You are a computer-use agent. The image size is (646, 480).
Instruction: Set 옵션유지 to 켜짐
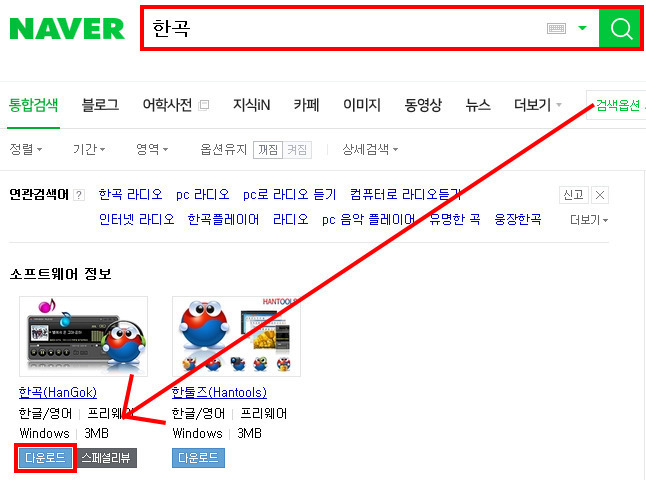point(297,150)
